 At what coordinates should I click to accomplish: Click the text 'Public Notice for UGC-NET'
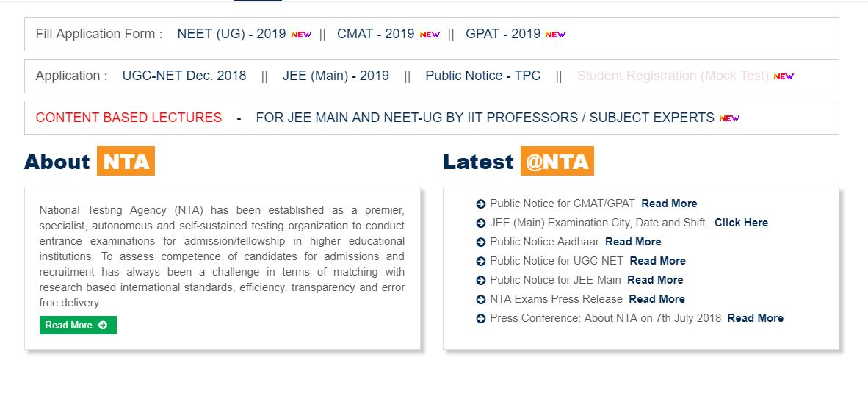point(557,261)
